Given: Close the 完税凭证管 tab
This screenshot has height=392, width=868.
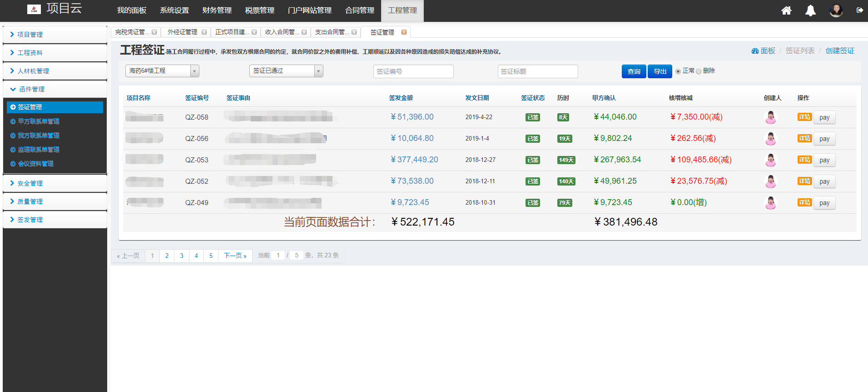Looking at the screenshot, I should (x=154, y=32).
